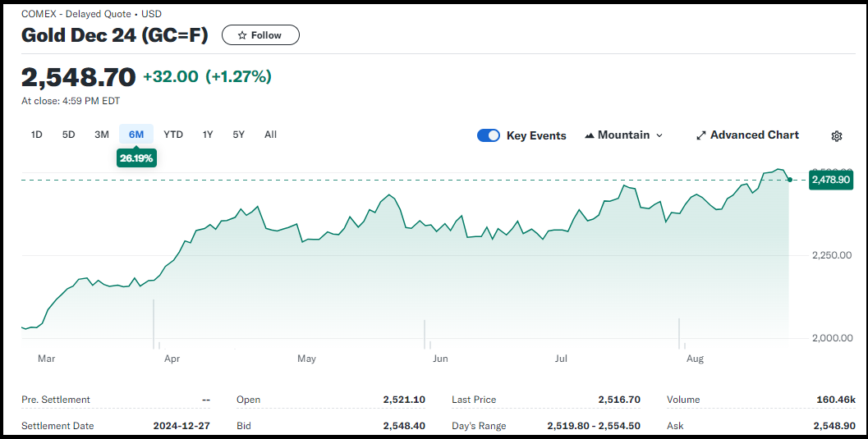Click the 2,478.90 price label on chart
Image resolution: width=868 pixels, height=439 pixels.
[x=831, y=180]
